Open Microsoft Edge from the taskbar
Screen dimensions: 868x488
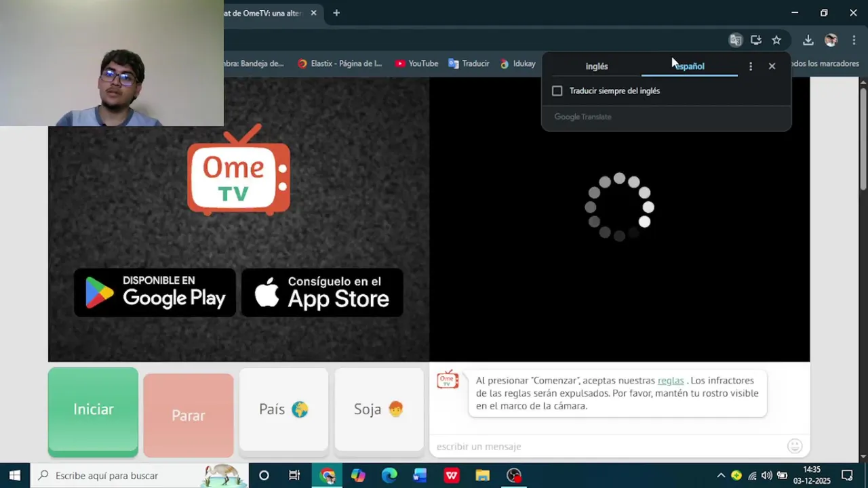(x=389, y=475)
